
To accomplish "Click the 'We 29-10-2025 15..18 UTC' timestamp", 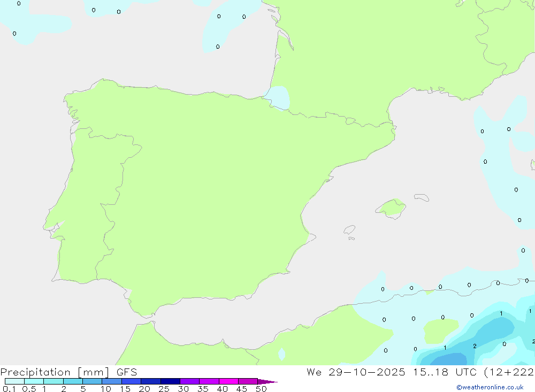I will coord(392,372).
